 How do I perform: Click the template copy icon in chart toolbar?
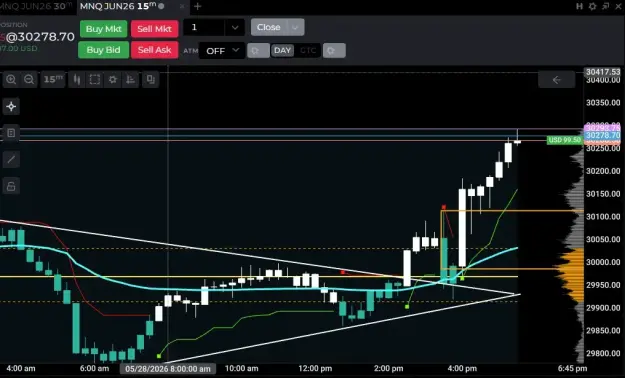click(x=150, y=79)
